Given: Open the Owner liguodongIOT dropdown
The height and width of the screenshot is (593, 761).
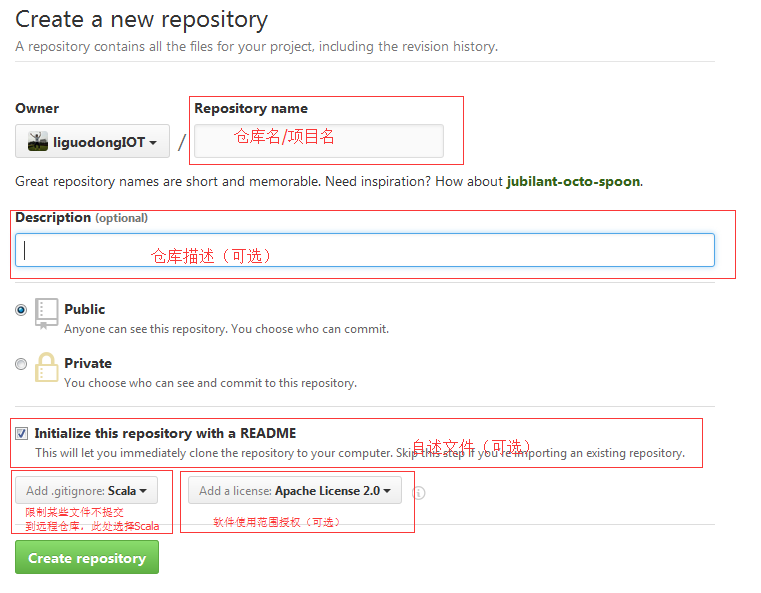Looking at the screenshot, I should 92,141.
